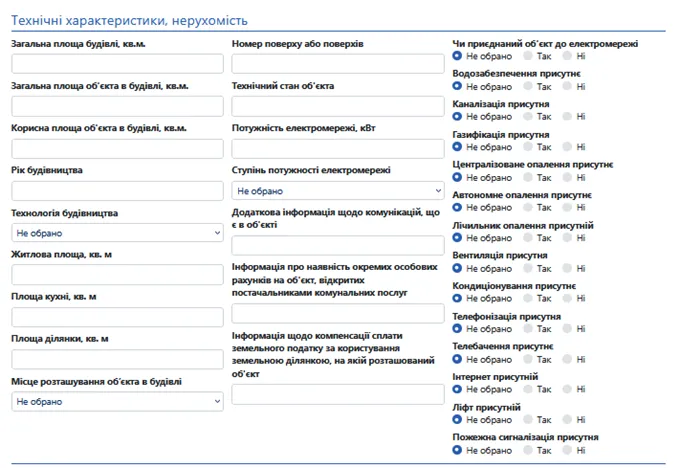Focus the Рік будівництва text field
The height and width of the screenshot is (468, 680).
117,190
